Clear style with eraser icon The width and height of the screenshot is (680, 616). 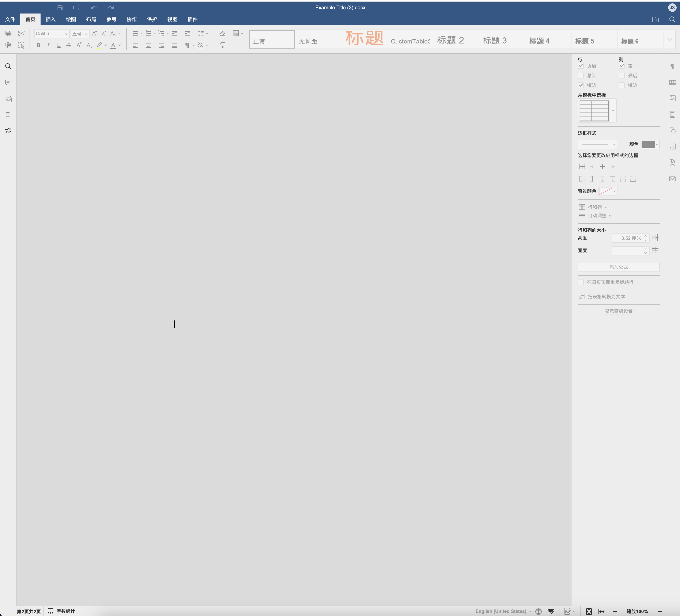(x=222, y=33)
